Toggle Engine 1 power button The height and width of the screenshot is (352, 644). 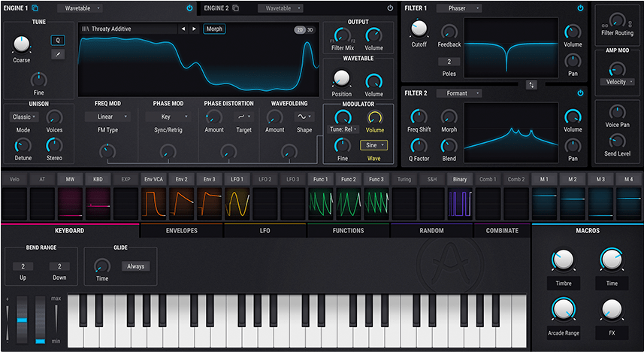(x=189, y=8)
